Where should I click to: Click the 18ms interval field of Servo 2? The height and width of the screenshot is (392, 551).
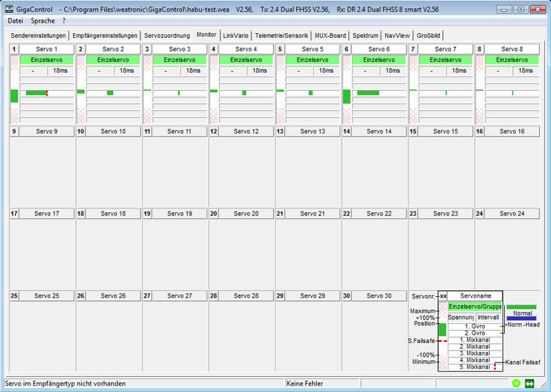[x=127, y=71]
